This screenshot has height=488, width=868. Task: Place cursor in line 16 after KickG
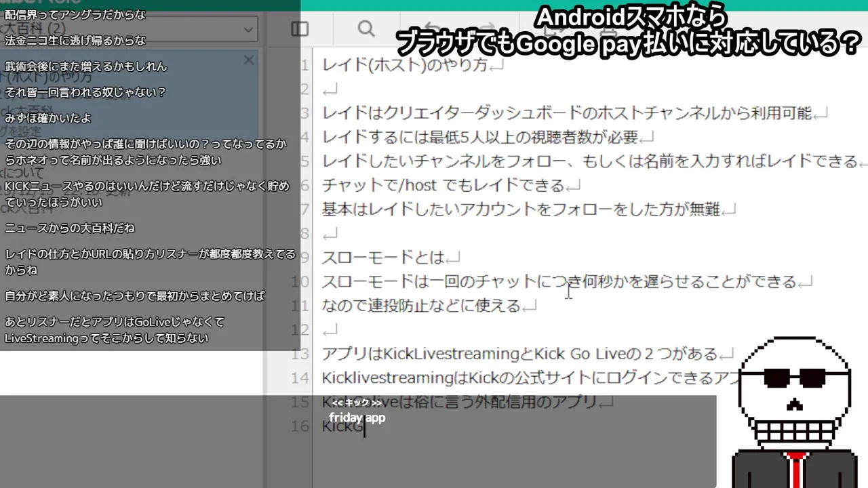tap(365, 426)
